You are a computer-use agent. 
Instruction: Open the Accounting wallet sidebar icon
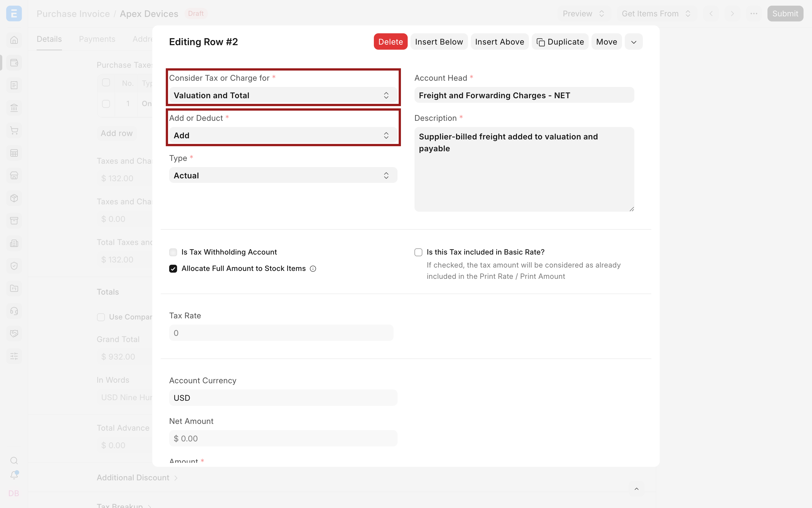(14, 63)
